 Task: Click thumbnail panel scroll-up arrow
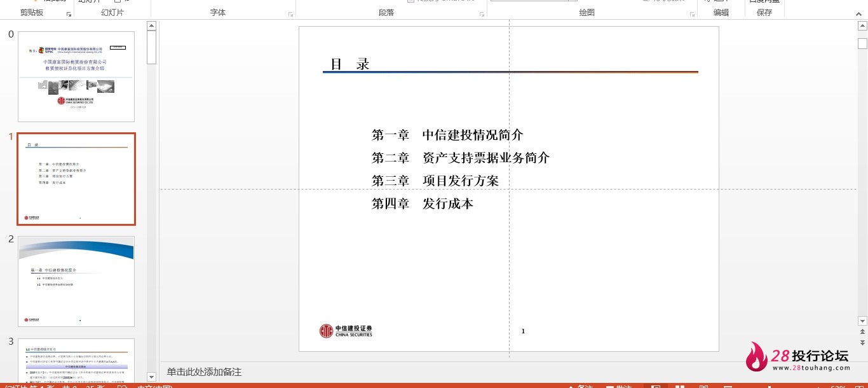coord(151,26)
